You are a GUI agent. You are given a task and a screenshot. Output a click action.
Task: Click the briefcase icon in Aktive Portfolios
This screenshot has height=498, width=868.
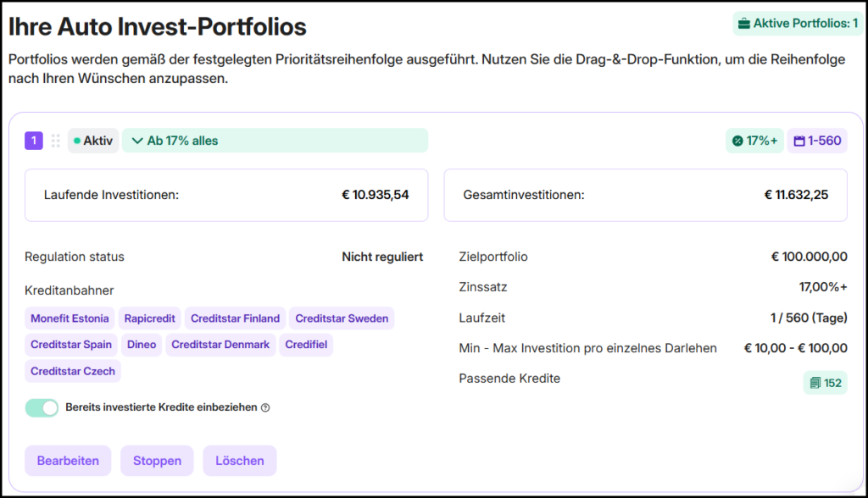(x=743, y=24)
